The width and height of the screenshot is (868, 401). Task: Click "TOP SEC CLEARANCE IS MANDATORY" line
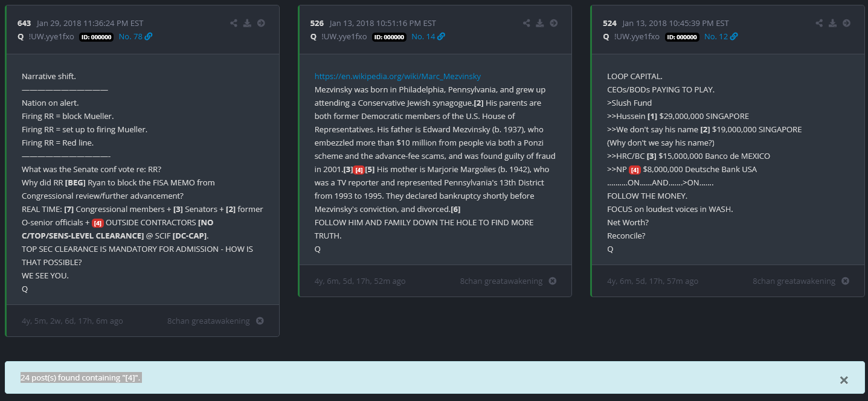(137, 249)
